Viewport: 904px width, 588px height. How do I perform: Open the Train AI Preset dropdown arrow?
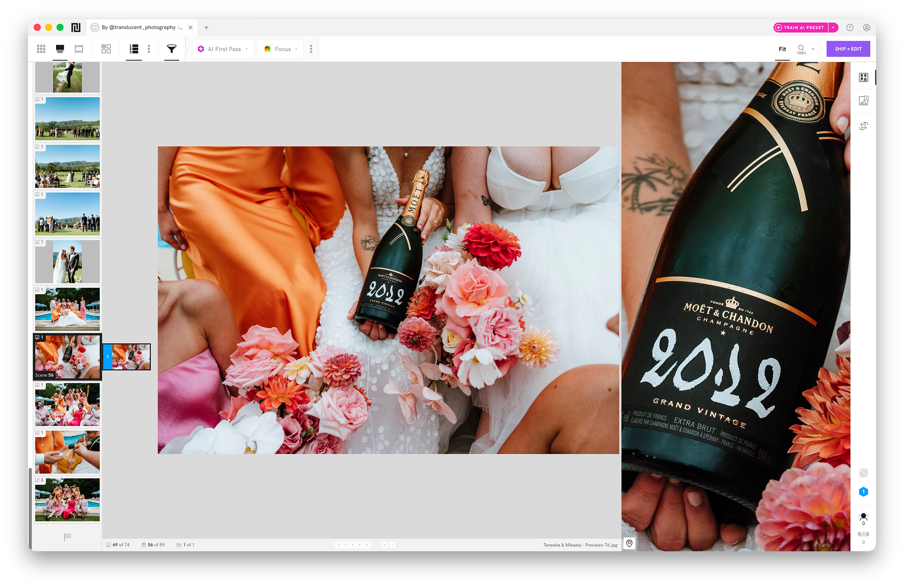pyautogui.click(x=834, y=27)
